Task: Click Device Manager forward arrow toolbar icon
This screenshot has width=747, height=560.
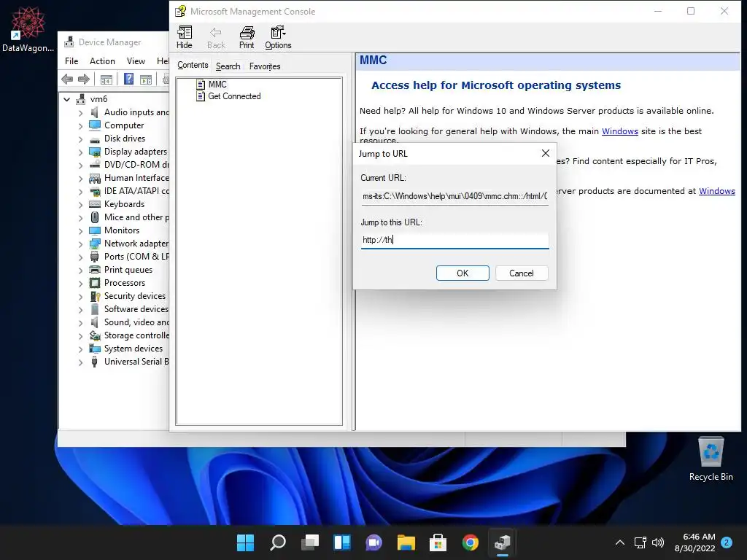Action: coord(84,79)
